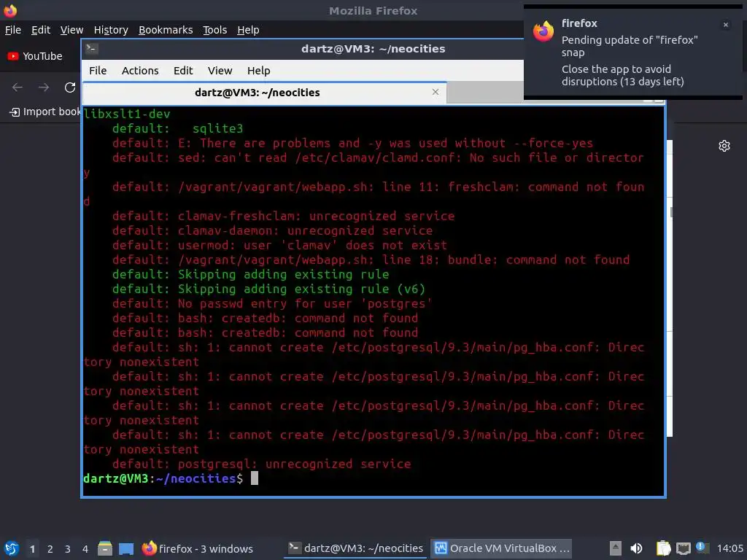The image size is (747, 560).
Task: Open the settings gear in Firefox page
Action: point(724,146)
